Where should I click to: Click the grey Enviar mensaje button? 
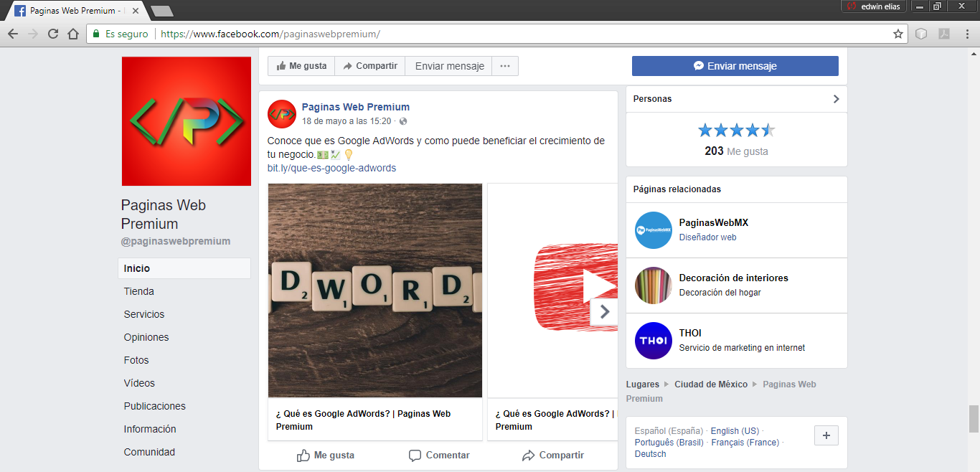[x=449, y=66]
